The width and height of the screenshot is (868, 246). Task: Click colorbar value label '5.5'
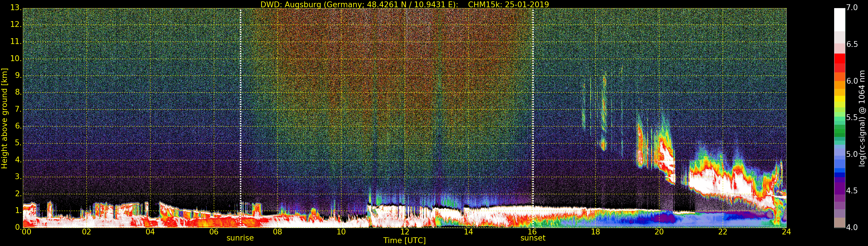click(852, 117)
